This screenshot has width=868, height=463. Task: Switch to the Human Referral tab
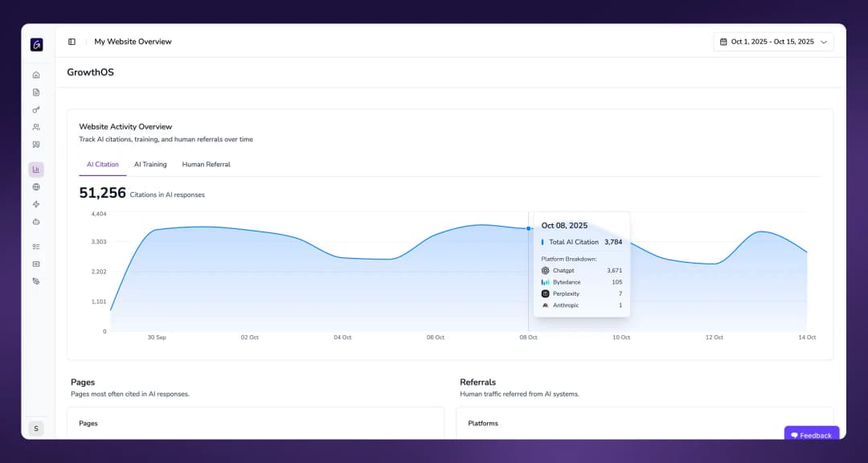[x=206, y=165]
